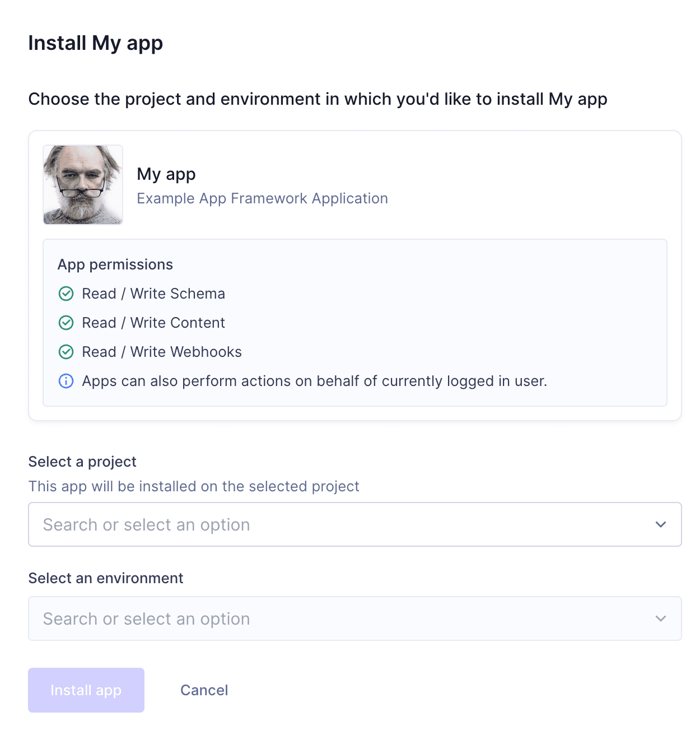This screenshot has height=735, width=700.
Task: Click the green checkmark beside Read / Write Schema
Action: coord(66,294)
